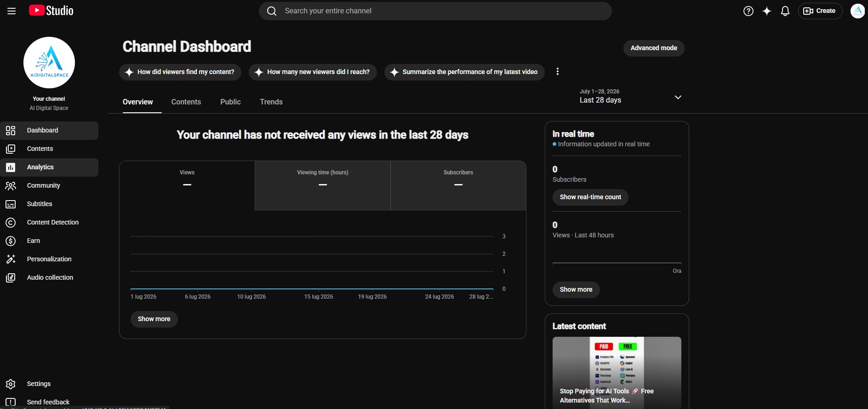Click the Stop Paying for AI Tools video title

coord(607,396)
